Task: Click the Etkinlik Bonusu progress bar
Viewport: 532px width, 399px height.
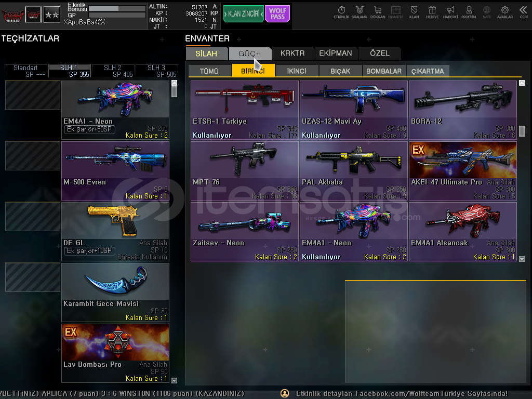Action: [x=117, y=8]
